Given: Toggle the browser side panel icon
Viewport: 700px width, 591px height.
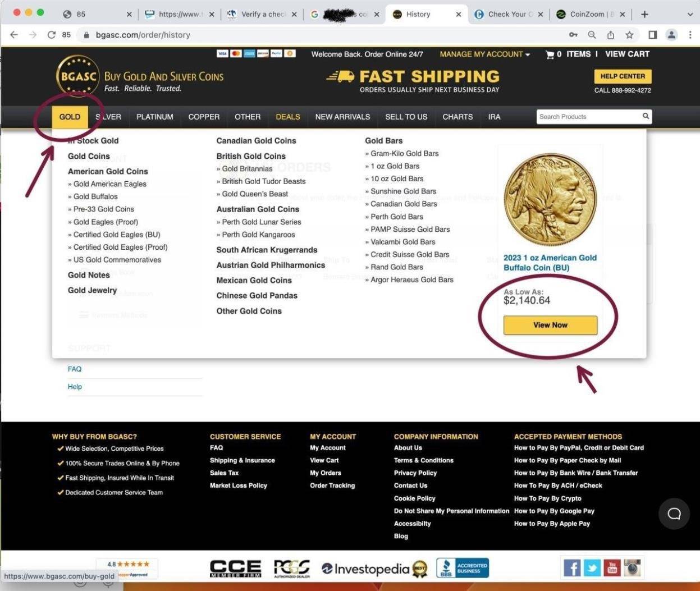Looking at the screenshot, I should (652, 35).
